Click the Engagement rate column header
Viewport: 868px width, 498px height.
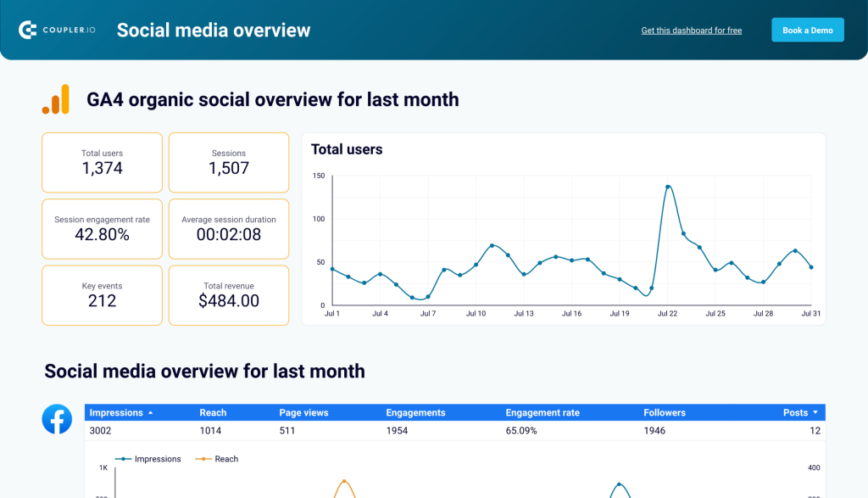point(542,412)
